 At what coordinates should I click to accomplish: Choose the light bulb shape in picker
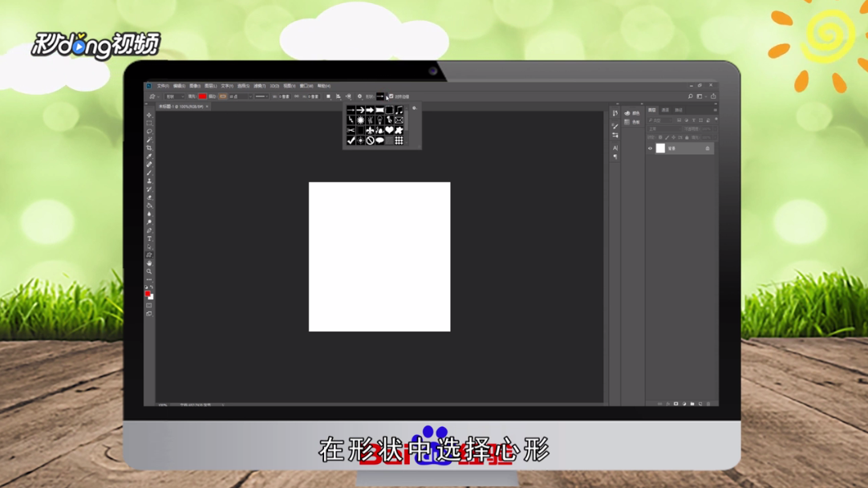click(x=379, y=120)
